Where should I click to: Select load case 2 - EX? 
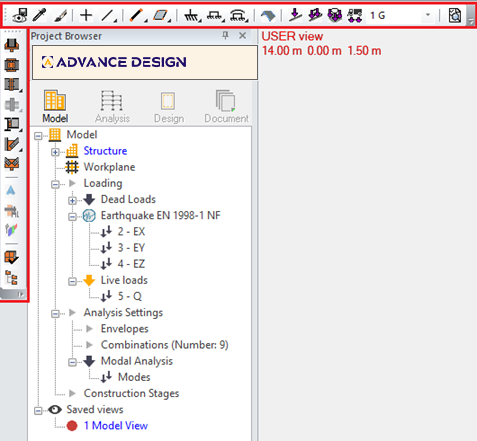tap(131, 232)
